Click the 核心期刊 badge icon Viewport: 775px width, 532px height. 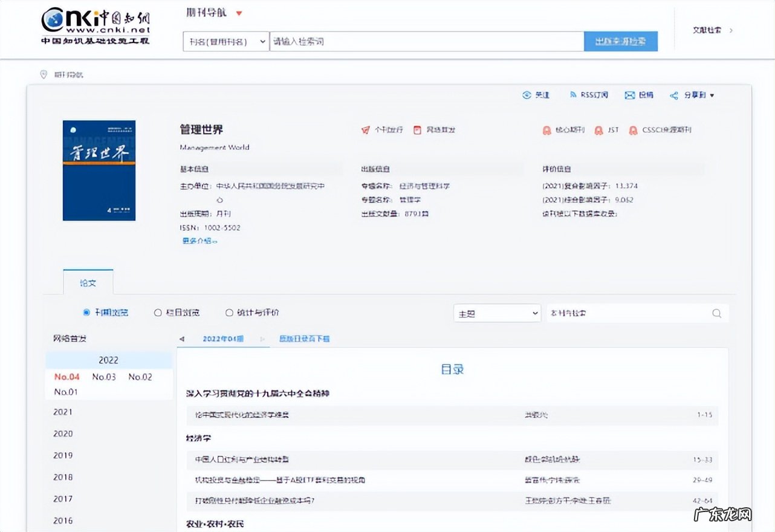click(546, 131)
